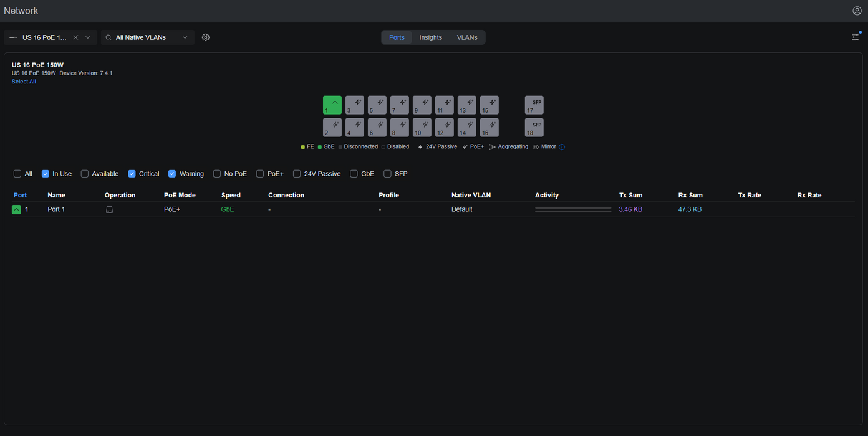
Task: Click the Default native VLAN cell
Action: (462, 209)
